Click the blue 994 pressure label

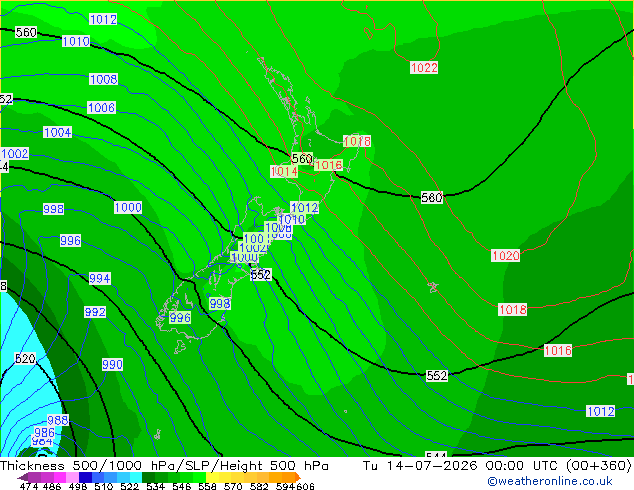click(99, 279)
